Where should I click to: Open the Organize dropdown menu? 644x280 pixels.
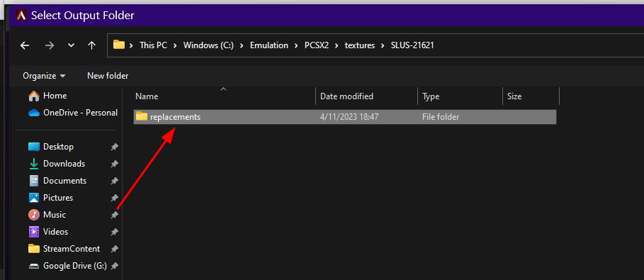click(x=44, y=76)
